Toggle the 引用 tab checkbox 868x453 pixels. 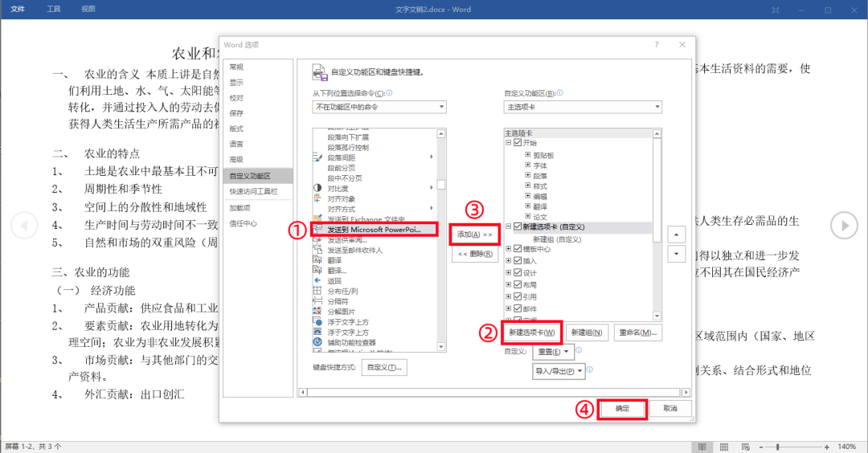pyautogui.click(x=518, y=296)
